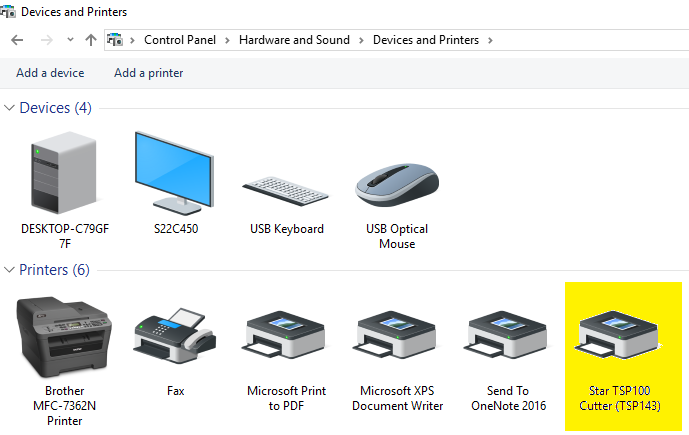Select the USB Keyboard device icon
The height and width of the screenshot is (435, 689).
pyautogui.click(x=286, y=190)
